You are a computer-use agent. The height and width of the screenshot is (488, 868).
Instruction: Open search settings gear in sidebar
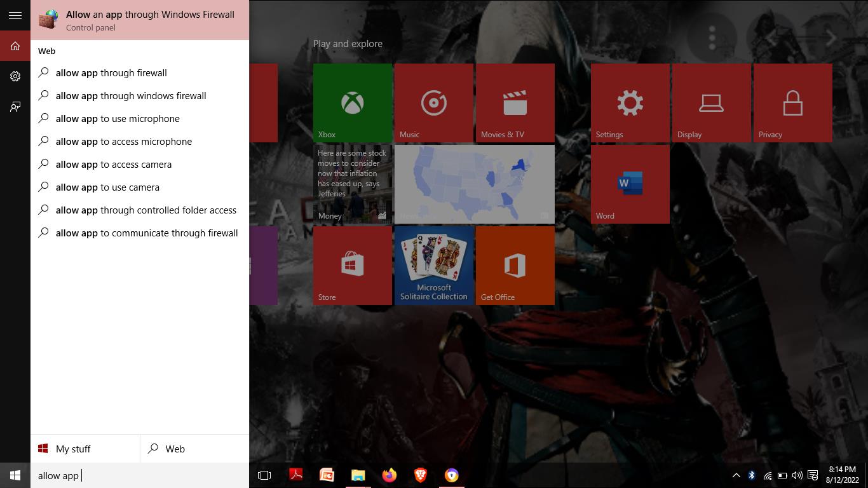tap(15, 76)
